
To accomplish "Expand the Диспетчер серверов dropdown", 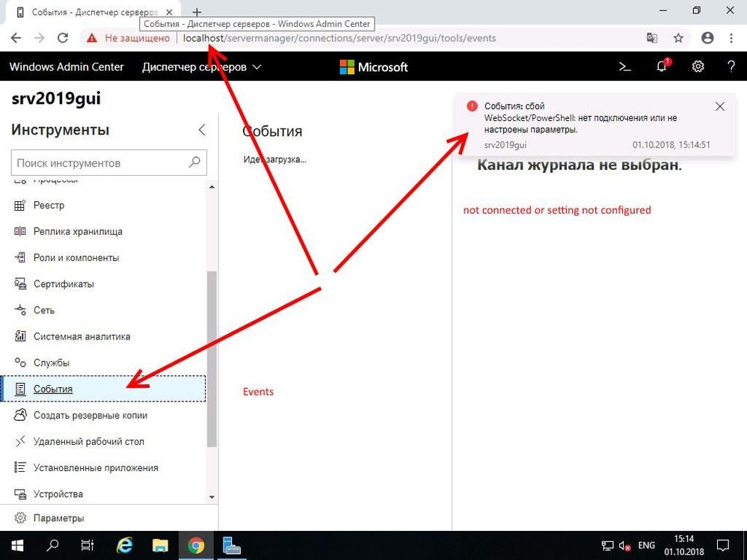I will pyautogui.click(x=202, y=67).
